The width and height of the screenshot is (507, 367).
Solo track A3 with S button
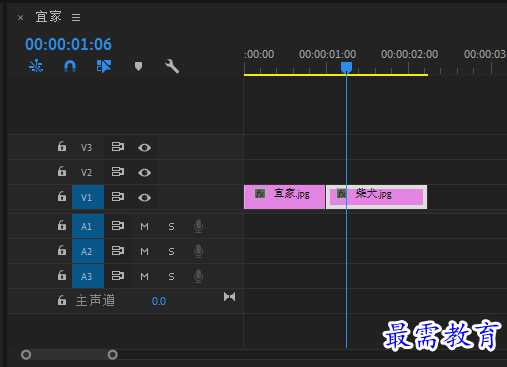coord(171,276)
